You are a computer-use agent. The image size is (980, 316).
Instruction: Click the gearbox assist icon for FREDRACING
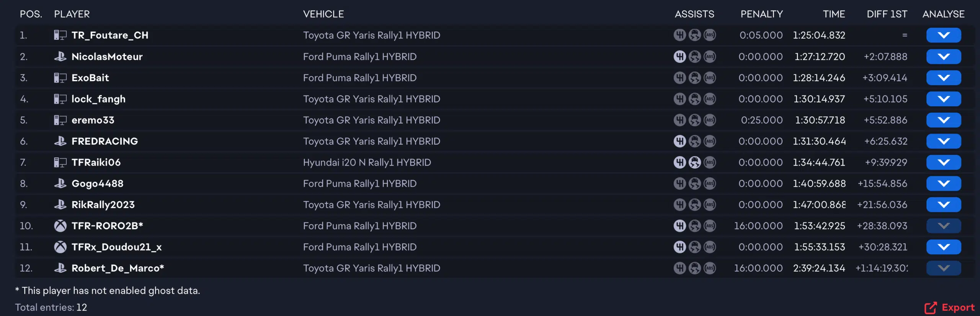point(679,142)
